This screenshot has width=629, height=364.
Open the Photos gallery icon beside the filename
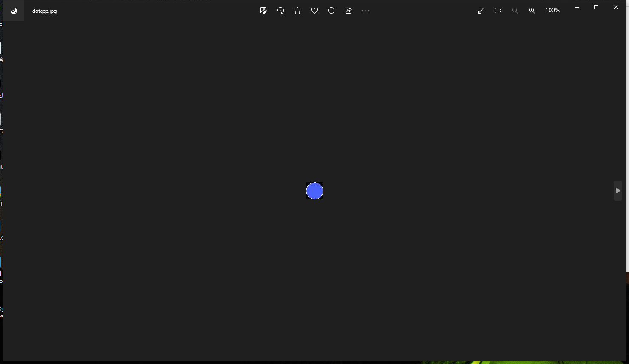[x=14, y=11]
